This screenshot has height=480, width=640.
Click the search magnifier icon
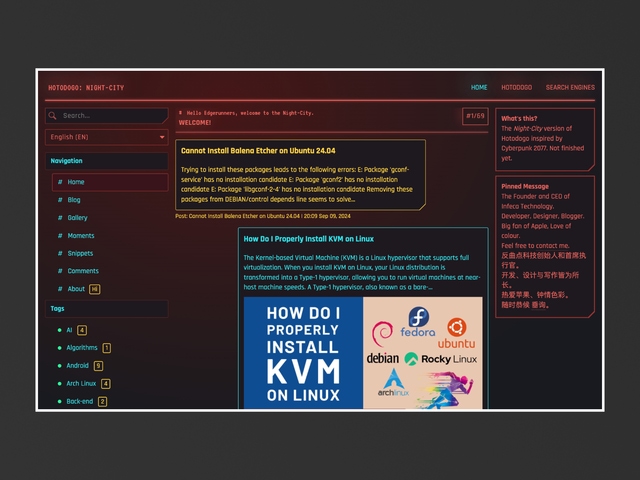tap(54, 116)
